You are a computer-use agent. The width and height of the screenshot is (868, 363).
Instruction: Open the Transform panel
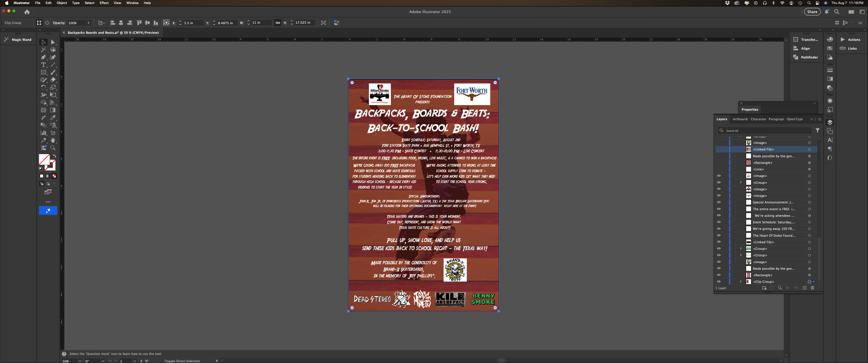tap(805, 40)
